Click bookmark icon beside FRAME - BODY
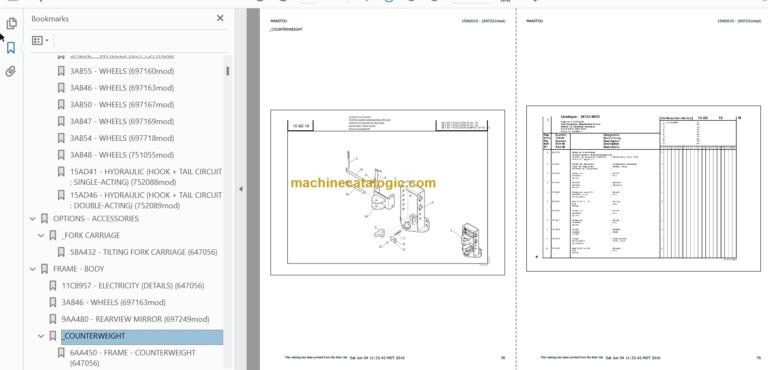 pyautogui.click(x=44, y=269)
